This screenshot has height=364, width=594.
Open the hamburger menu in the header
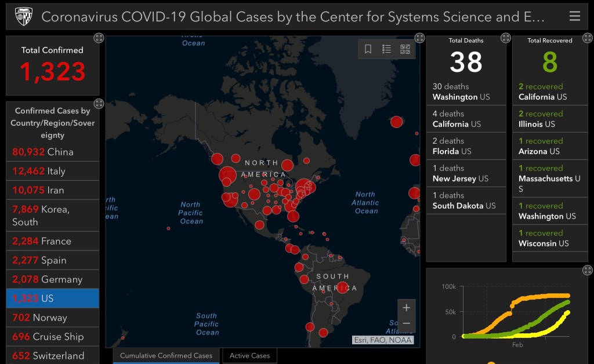(574, 16)
